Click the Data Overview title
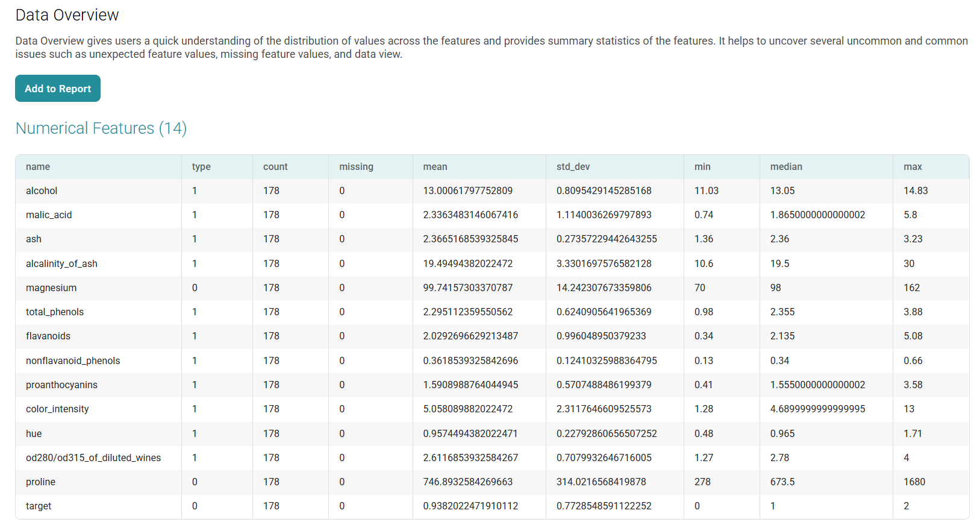980x525 pixels. (x=67, y=15)
